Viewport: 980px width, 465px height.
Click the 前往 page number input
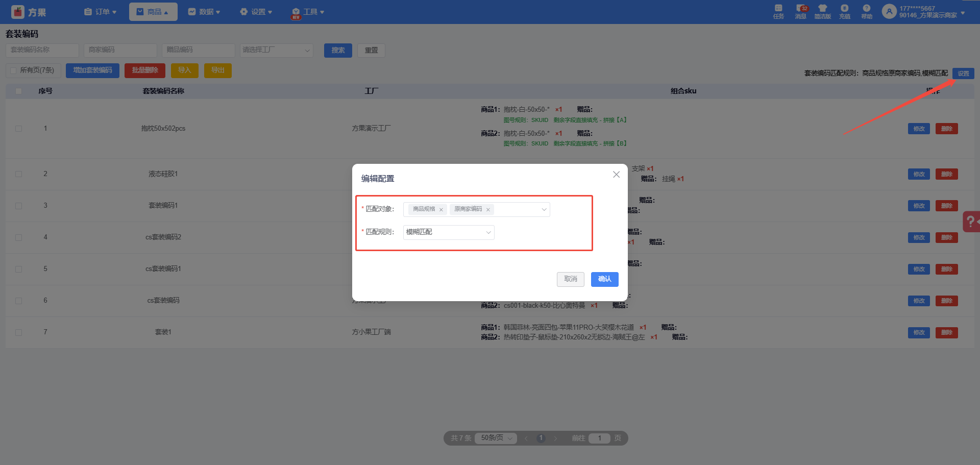pyautogui.click(x=599, y=438)
